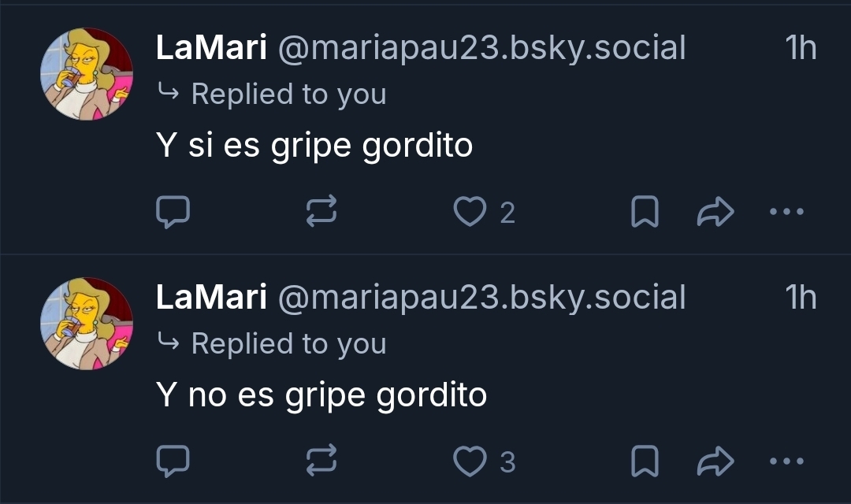Click the 1h timestamp on the second post
Screen dimensions: 851x504
click(x=801, y=298)
